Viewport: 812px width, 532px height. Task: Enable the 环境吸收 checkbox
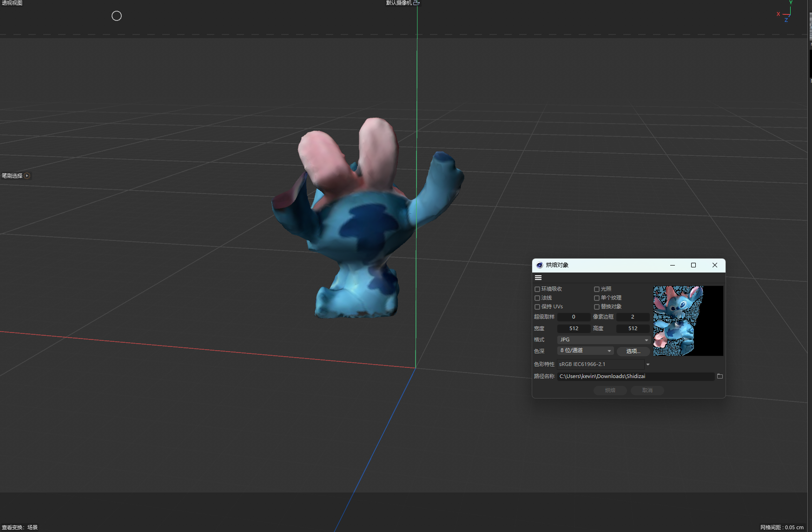tap(537, 289)
